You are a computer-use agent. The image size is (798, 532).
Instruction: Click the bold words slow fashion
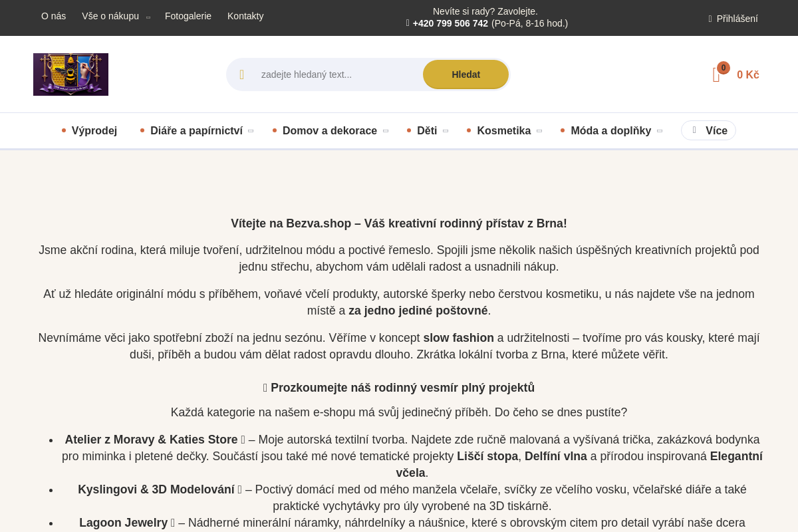[458, 338]
